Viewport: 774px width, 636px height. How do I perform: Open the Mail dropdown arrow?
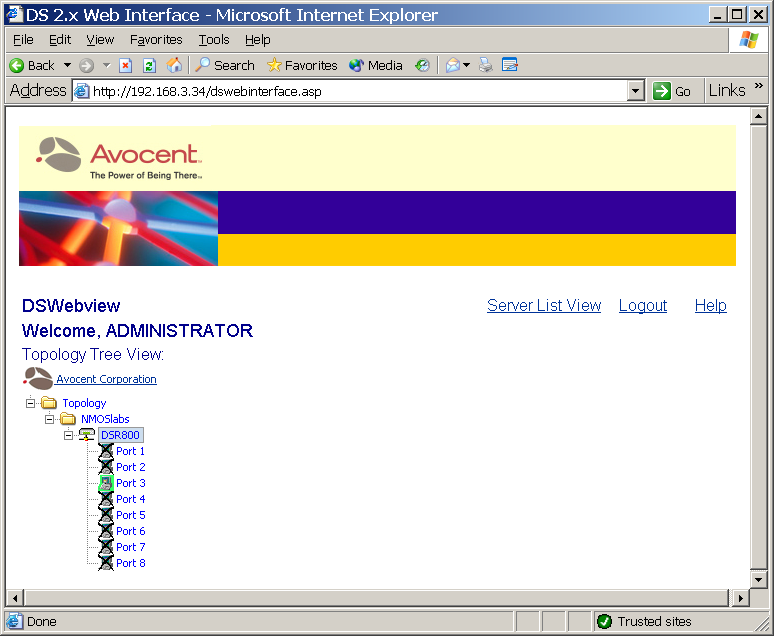pos(466,65)
